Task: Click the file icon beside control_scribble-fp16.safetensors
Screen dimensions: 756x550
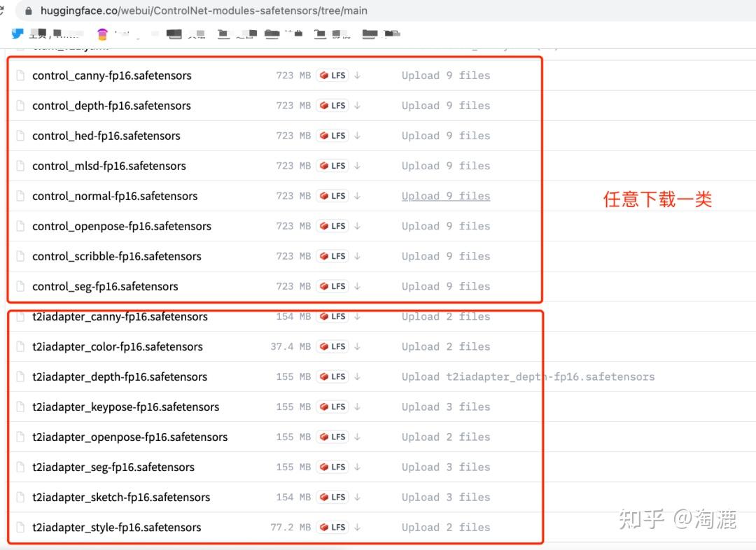Action: (x=20, y=256)
